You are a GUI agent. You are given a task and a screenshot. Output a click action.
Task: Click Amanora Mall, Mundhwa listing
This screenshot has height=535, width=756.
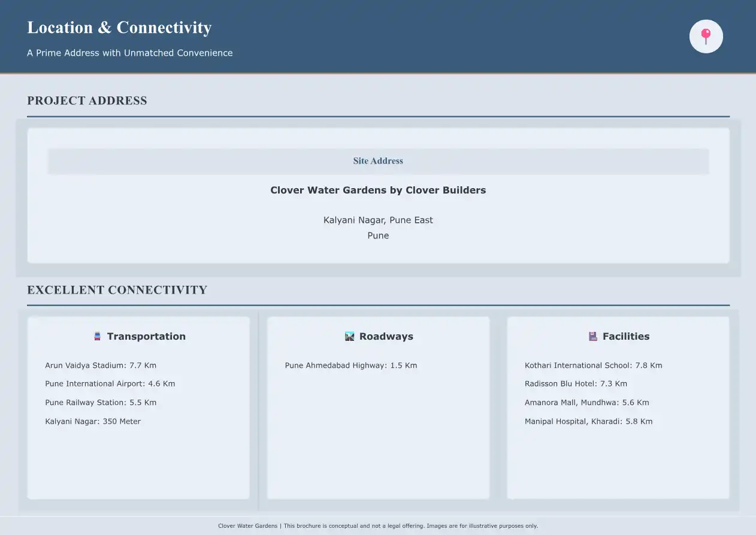coord(586,403)
